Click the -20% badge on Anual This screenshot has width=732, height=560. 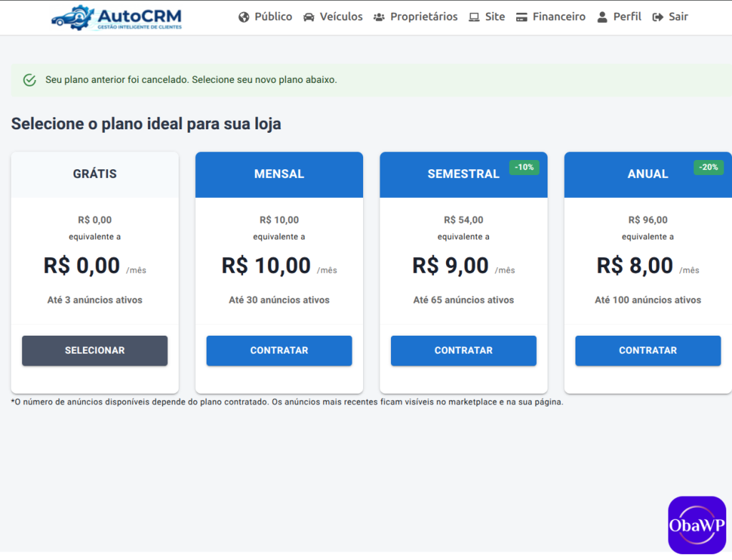[708, 168]
